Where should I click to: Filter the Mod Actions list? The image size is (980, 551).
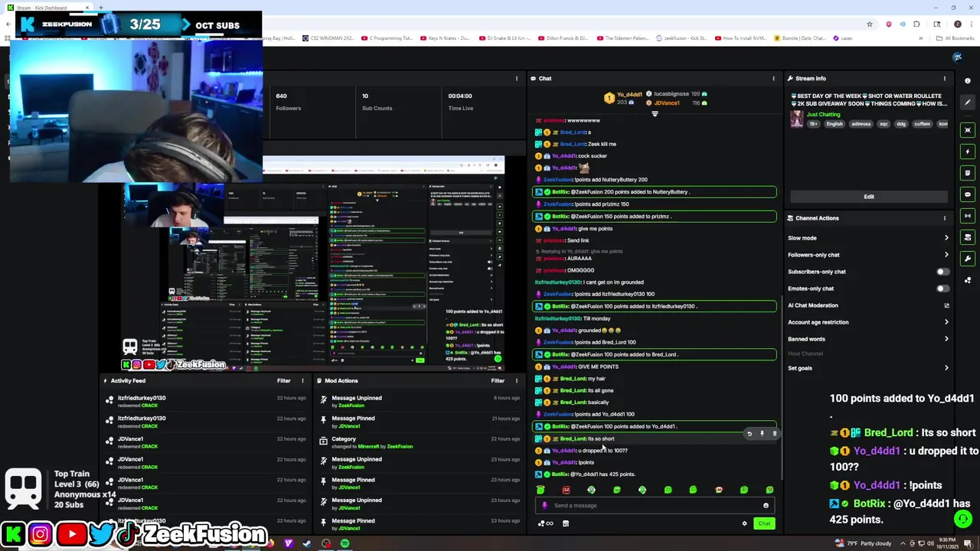[x=498, y=380]
